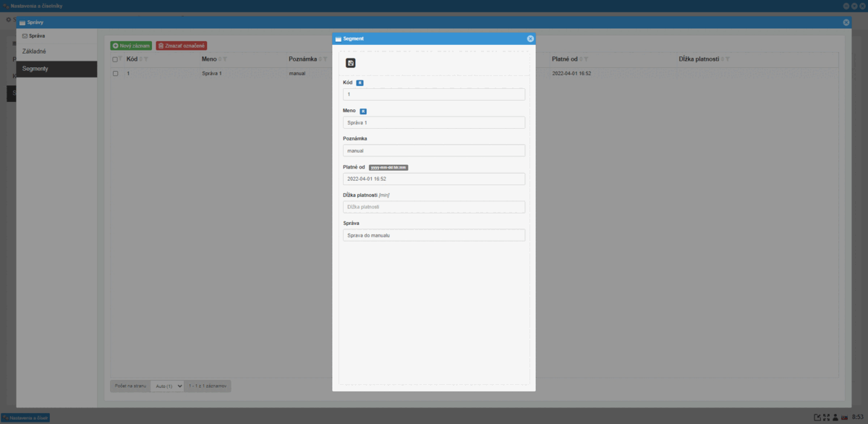Click the fullscreen icon in bottom status bar
This screenshot has width=868, height=424.
827,417
